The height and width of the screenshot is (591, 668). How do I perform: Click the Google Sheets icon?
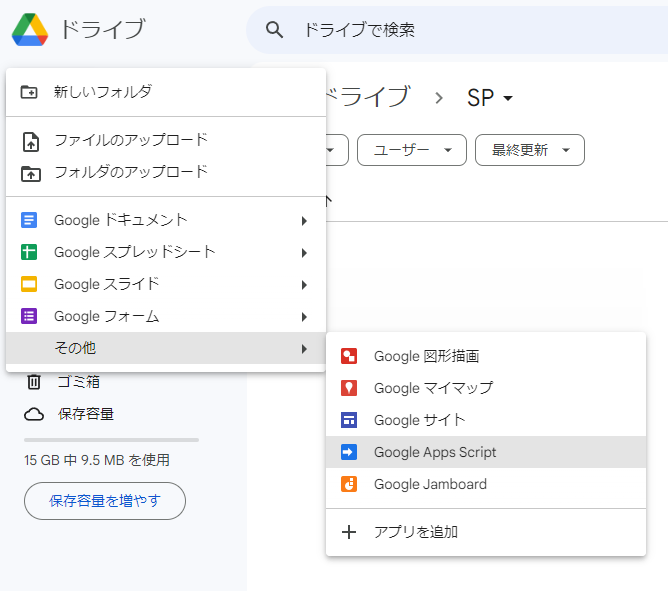(x=30, y=252)
